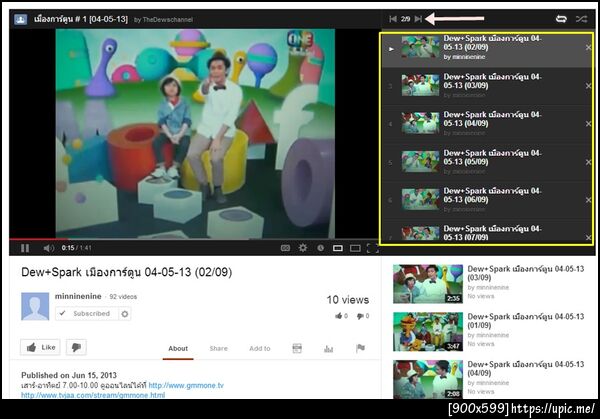Click the minninenine channel avatar

[35, 306]
